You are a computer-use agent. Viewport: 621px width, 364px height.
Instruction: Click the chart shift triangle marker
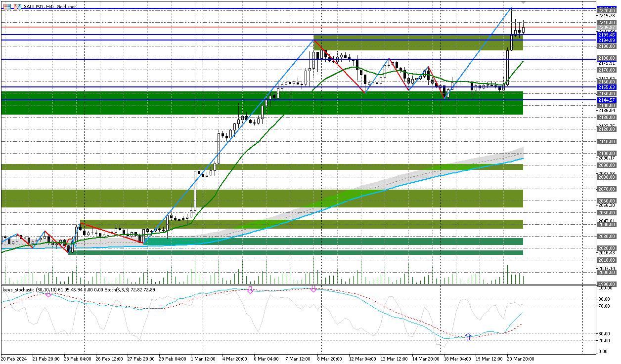[524, 3]
